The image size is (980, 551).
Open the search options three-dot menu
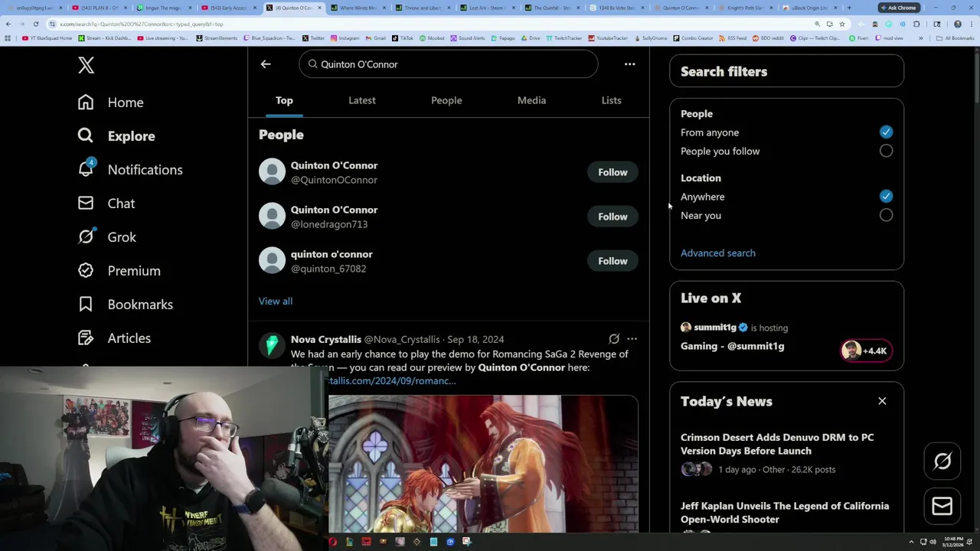tap(629, 64)
